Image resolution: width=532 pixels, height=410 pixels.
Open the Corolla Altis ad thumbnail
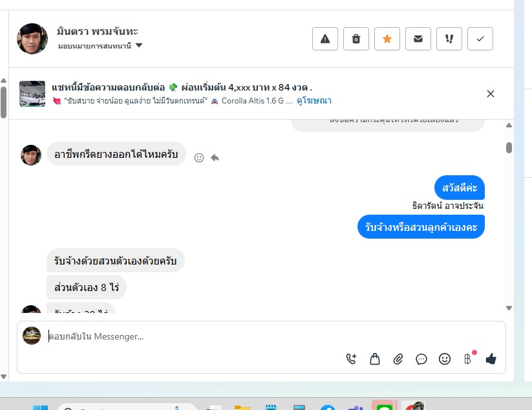point(32,94)
